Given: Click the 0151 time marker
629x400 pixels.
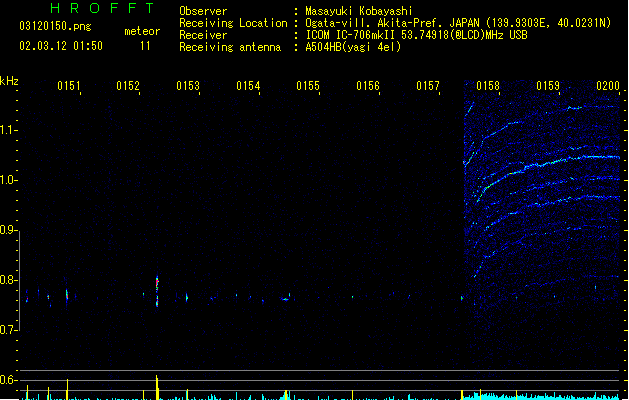Looking at the screenshot, I should 69,86.
